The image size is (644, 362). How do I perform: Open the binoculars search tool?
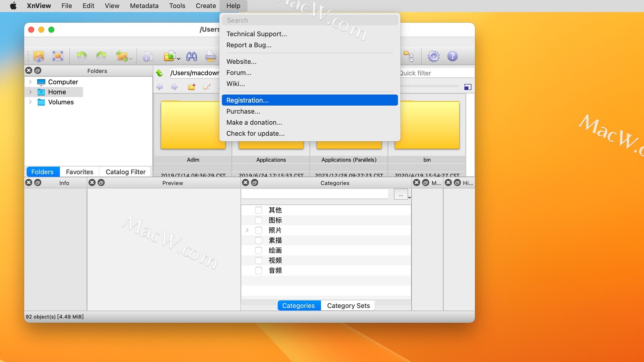192,56
